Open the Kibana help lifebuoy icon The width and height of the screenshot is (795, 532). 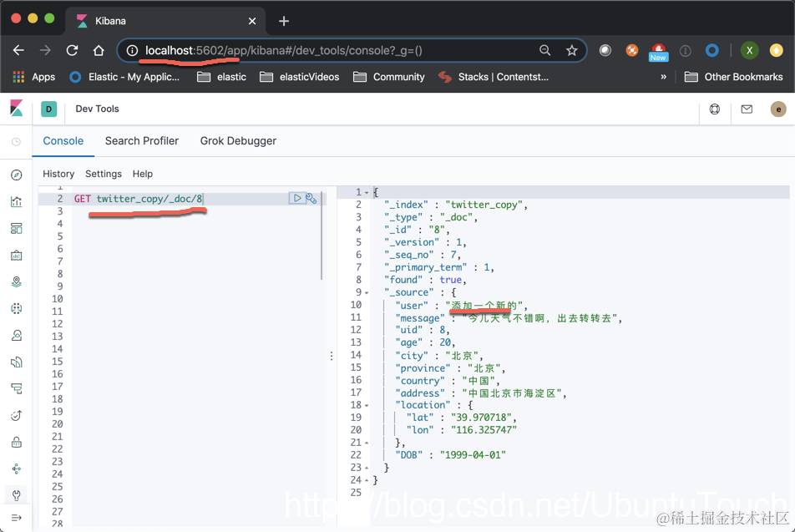click(714, 109)
